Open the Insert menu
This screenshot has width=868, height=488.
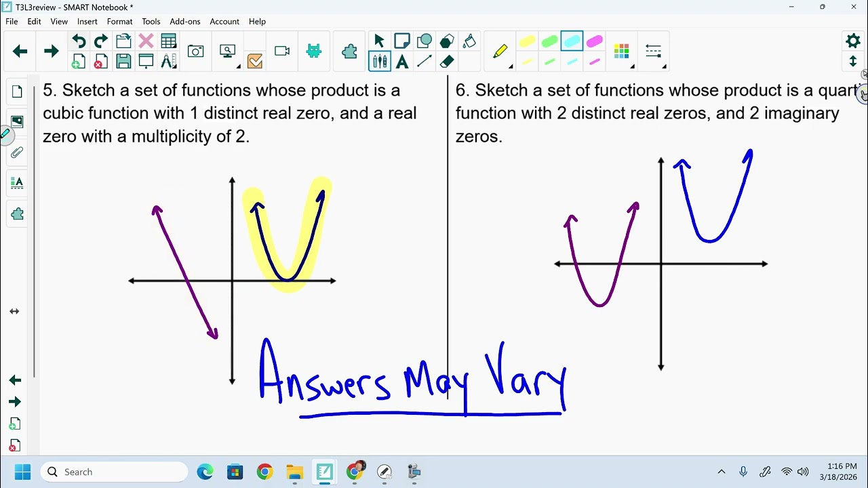(87, 22)
